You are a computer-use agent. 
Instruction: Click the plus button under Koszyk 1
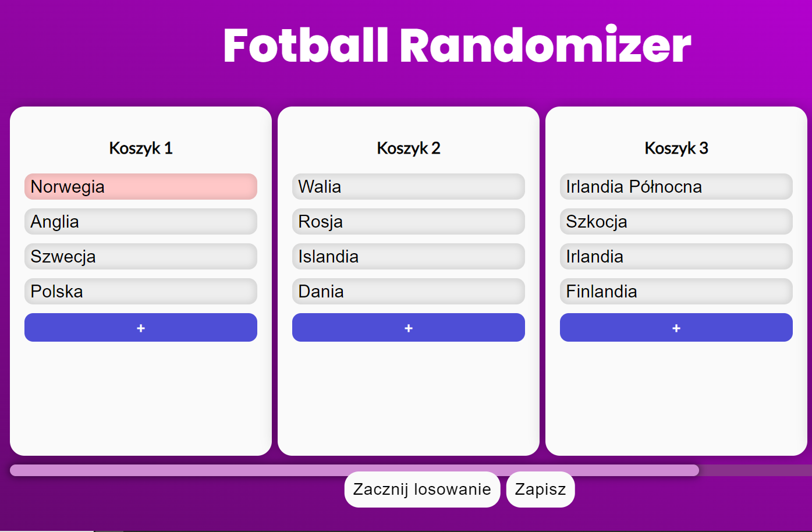pyautogui.click(x=140, y=328)
